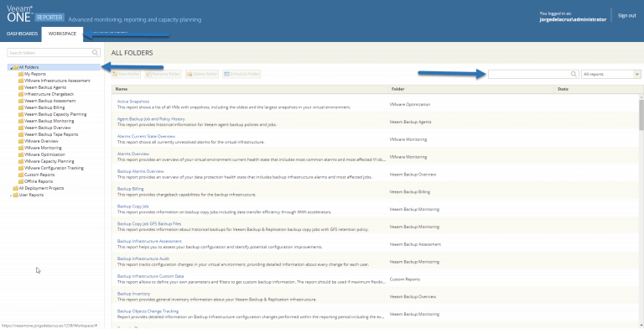Click the VMware Configuration Tracking folder icon
Screen dimensions: 644x329
tap(20, 168)
